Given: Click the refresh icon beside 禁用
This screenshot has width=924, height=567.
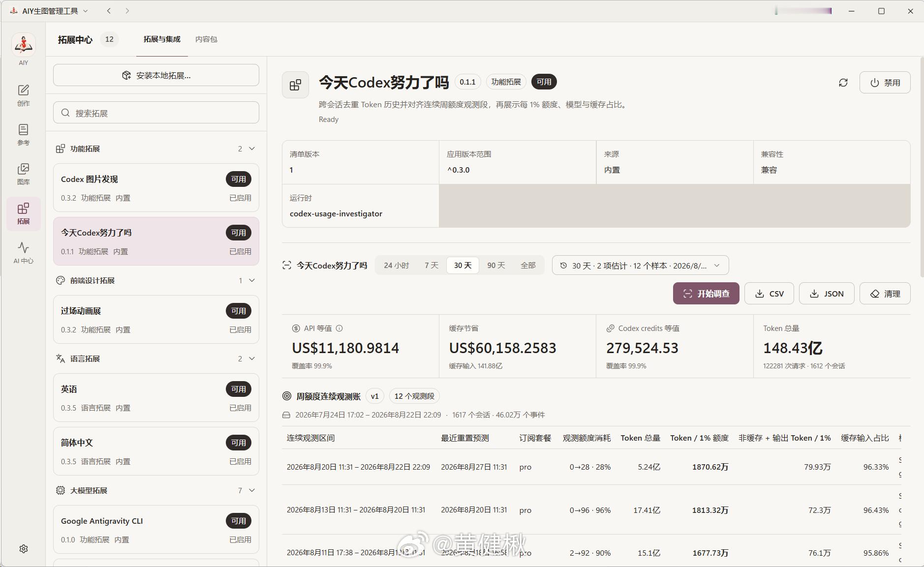Looking at the screenshot, I should (843, 83).
